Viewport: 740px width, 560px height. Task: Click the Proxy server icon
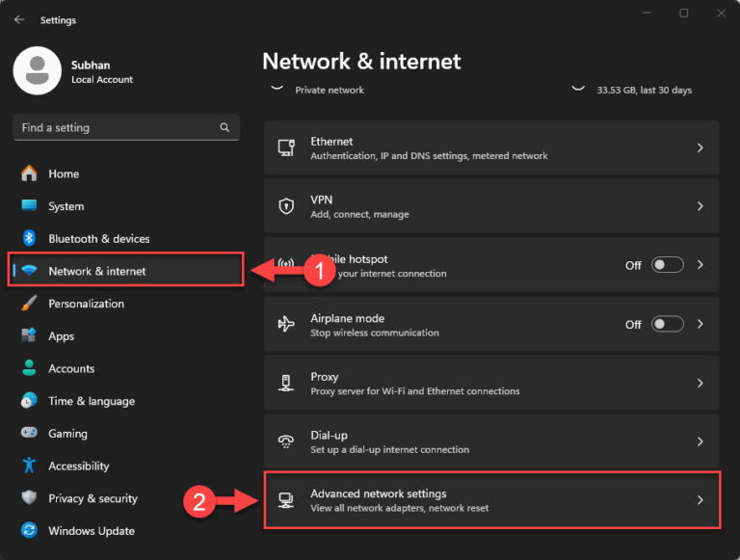coord(286,383)
